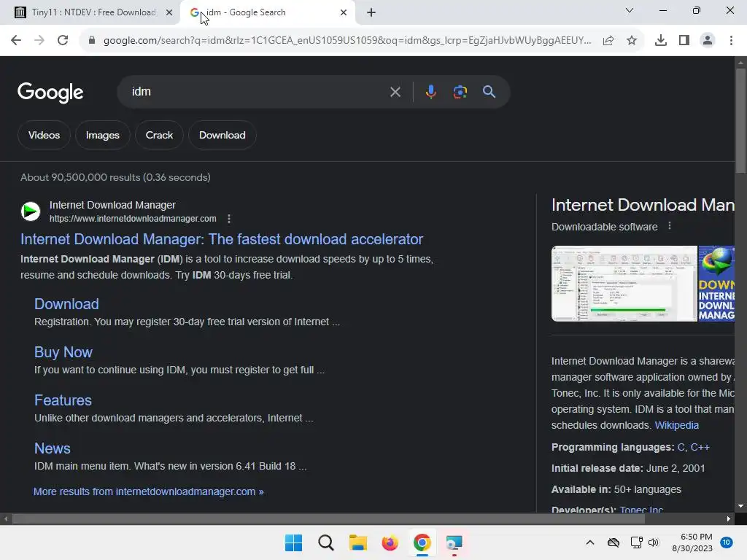Open More results from internetdownloadmanager.com
Image resolution: width=747 pixels, height=560 pixels.
(149, 491)
